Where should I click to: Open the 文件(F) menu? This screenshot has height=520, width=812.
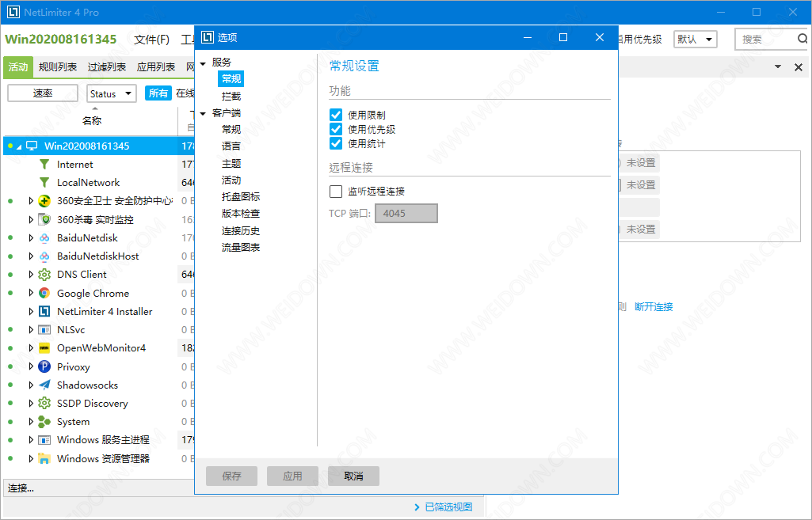152,40
